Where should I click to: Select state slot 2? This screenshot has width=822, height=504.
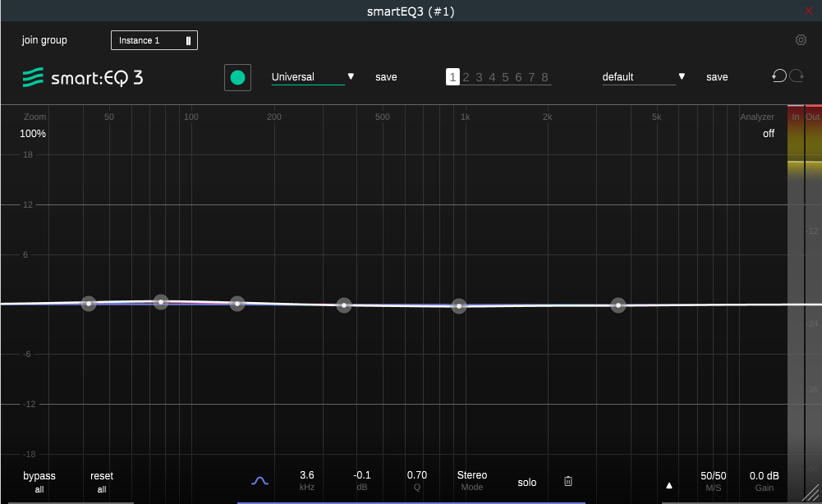click(466, 77)
